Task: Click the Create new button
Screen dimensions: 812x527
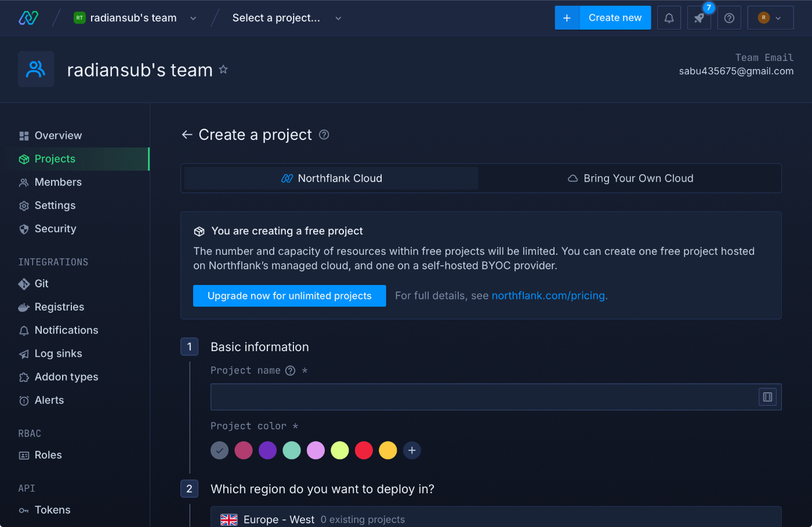Action: pyautogui.click(x=615, y=18)
